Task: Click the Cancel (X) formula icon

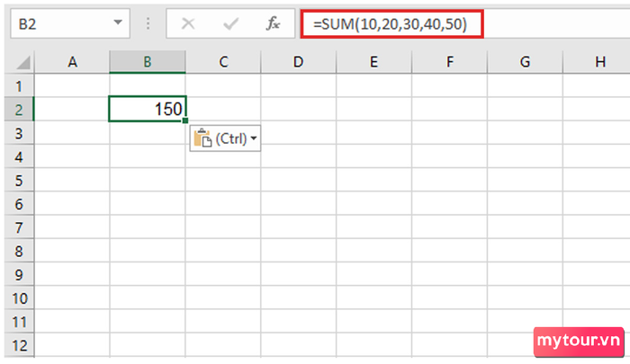Action: point(188,23)
